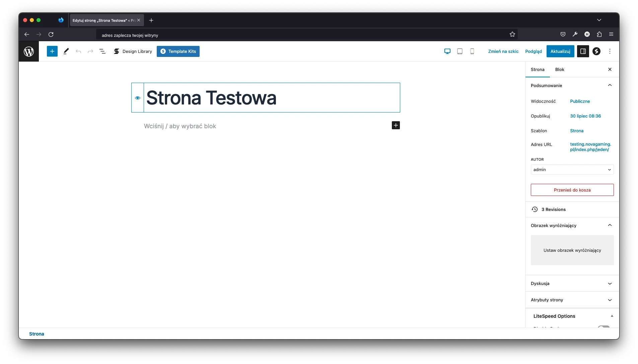
Task: Select the pencil Tools icon
Action: [x=66, y=51]
